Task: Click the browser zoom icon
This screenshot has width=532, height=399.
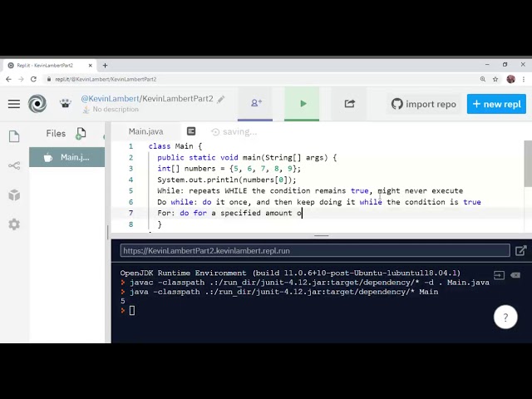Action: pyautogui.click(x=483, y=79)
